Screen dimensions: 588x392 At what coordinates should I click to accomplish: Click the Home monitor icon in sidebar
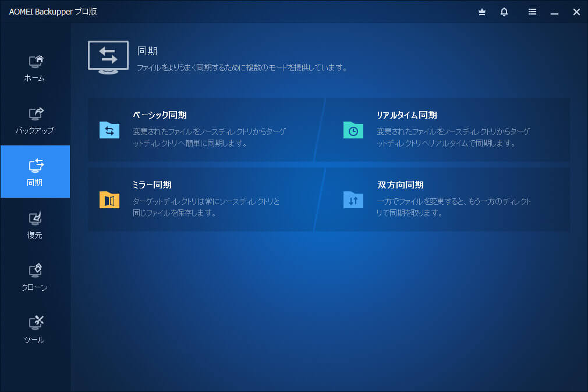(x=36, y=61)
